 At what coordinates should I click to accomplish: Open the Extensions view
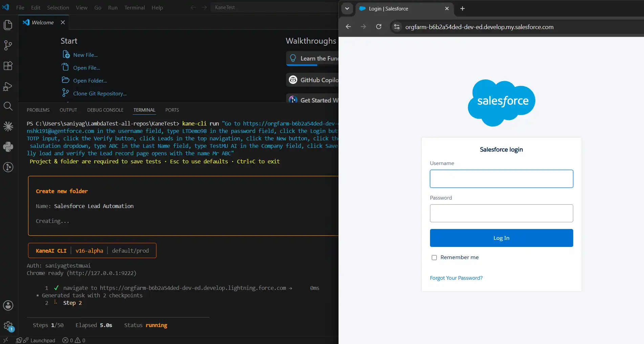pos(8,66)
